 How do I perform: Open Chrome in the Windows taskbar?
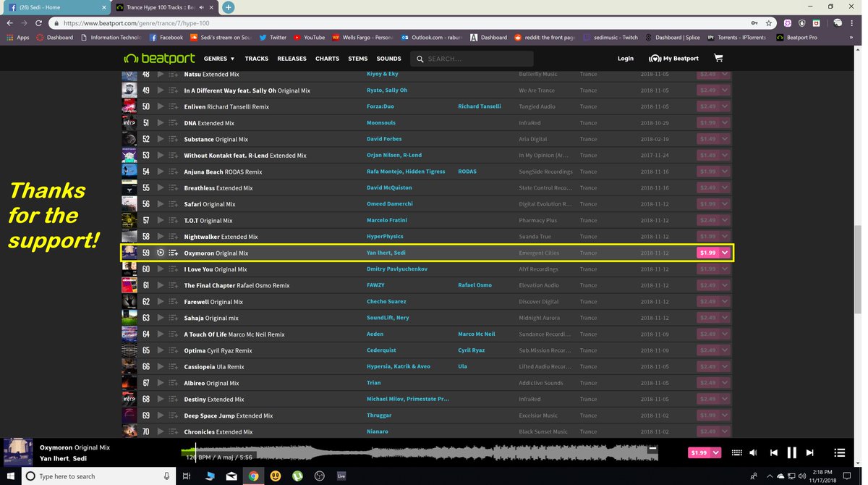click(x=253, y=476)
